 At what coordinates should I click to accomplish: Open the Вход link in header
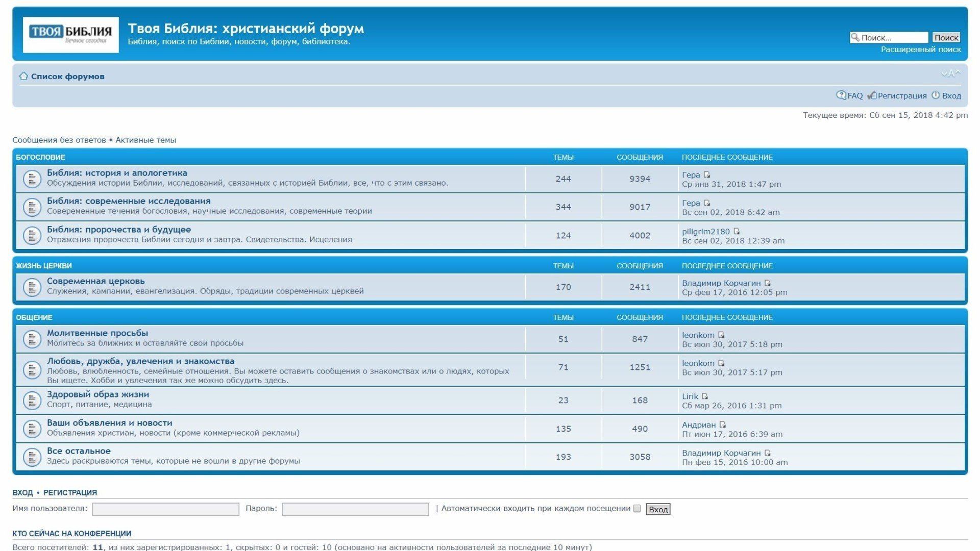click(x=951, y=96)
